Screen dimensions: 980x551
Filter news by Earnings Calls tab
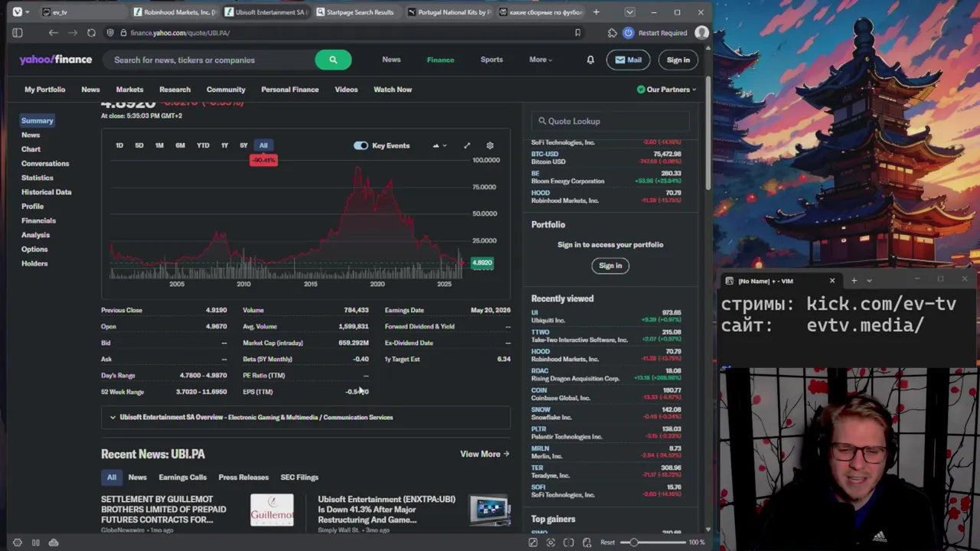point(182,478)
